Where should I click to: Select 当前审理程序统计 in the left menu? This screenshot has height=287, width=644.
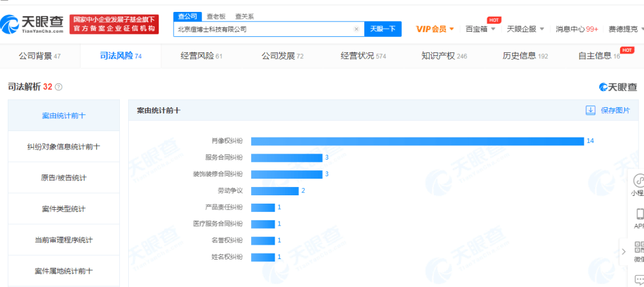[64, 240]
